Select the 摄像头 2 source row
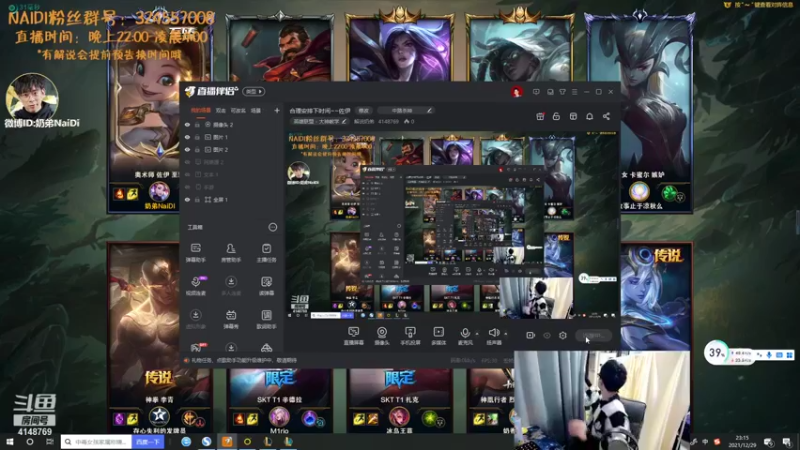 tap(232, 124)
